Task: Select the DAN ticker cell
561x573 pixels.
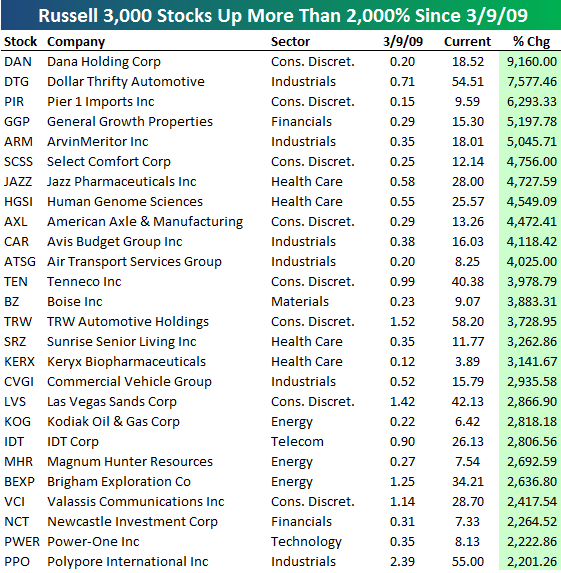Action: point(18,62)
